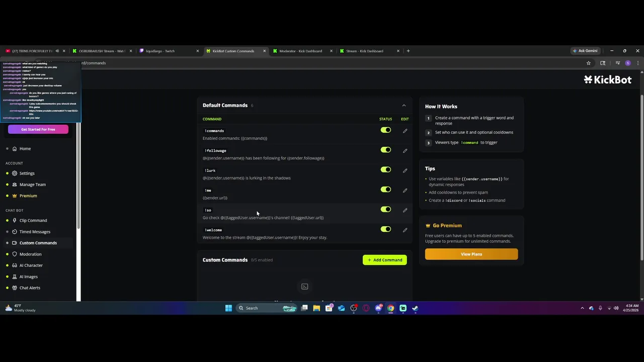Open the weather widget showing 45°F
Image resolution: width=644 pixels, height=362 pixels.
tap(20, 308)
